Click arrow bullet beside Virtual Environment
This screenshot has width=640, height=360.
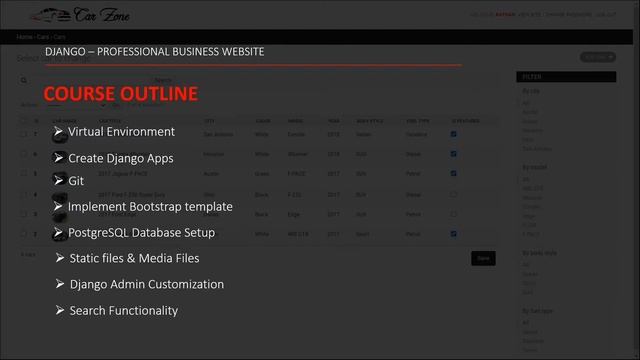pos(58,131)
